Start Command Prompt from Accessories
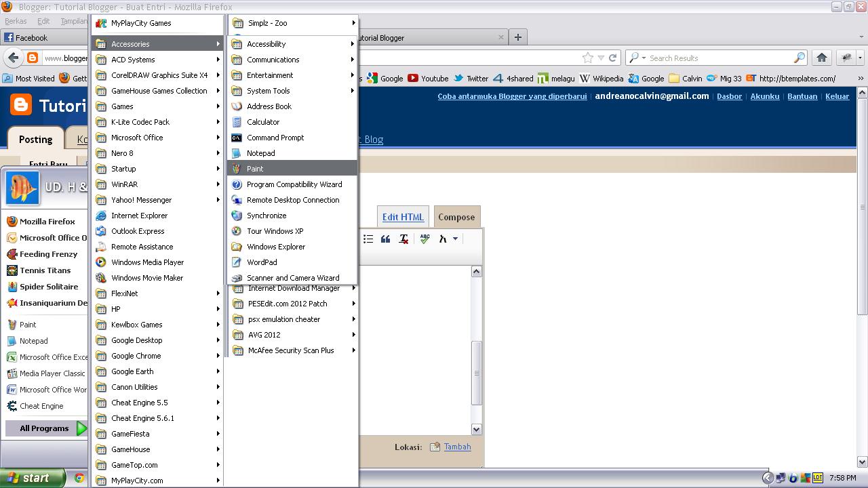Screen dimensions: 868x488 (x=292, y=138)
